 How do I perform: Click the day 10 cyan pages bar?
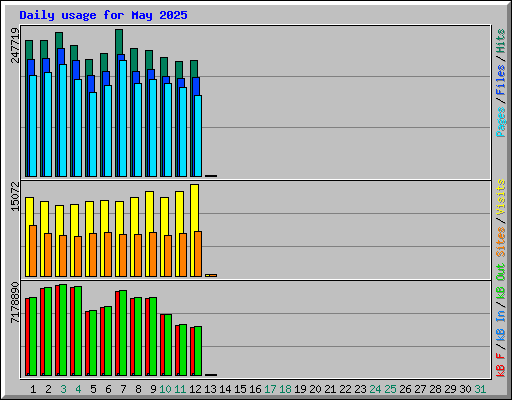[x=168, y=130]
